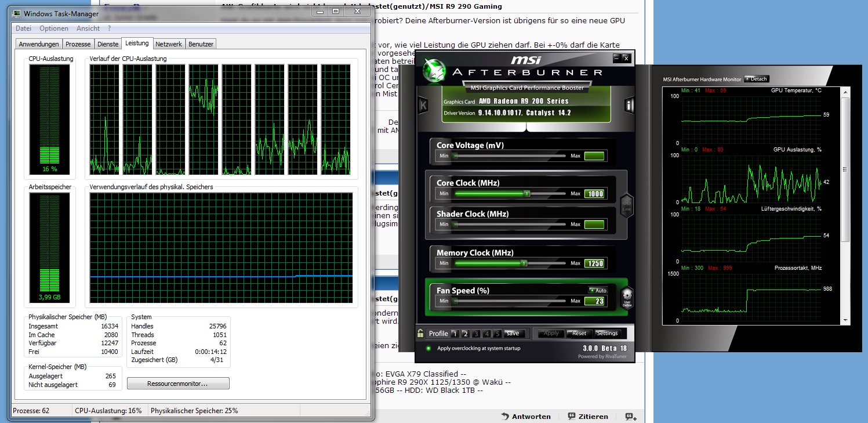
Task: Open Afterburner Settings
Action: (x=608, y=334)
